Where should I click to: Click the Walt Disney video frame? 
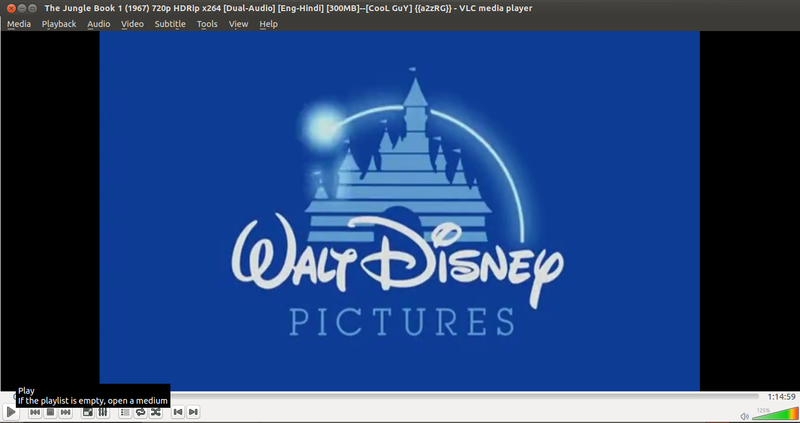[399, 211]
